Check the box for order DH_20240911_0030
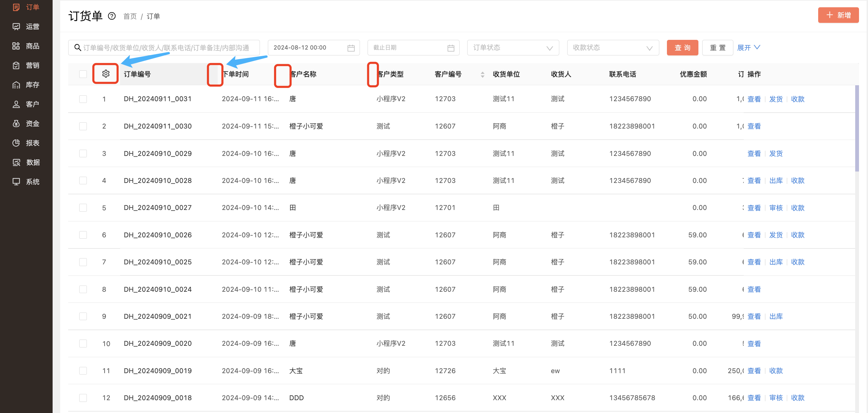 point(83,126)
